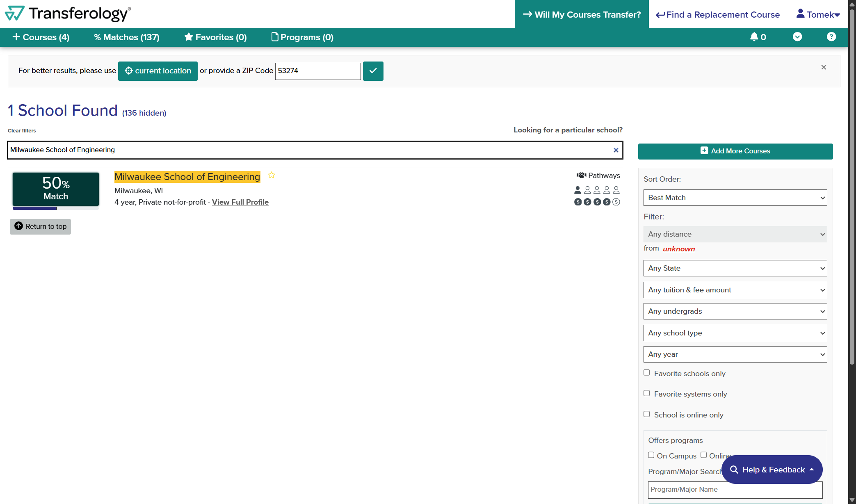Click Add More Courses button
Image resolution: width=856 pixels, height=504 pixels.
735,151
